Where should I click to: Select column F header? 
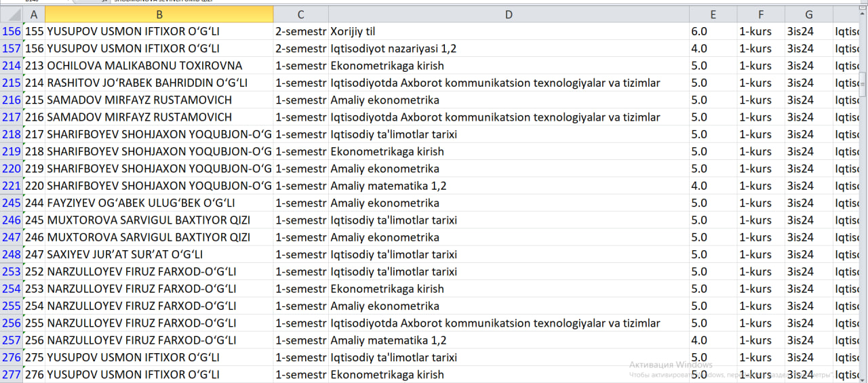click(x=762, y=14)
